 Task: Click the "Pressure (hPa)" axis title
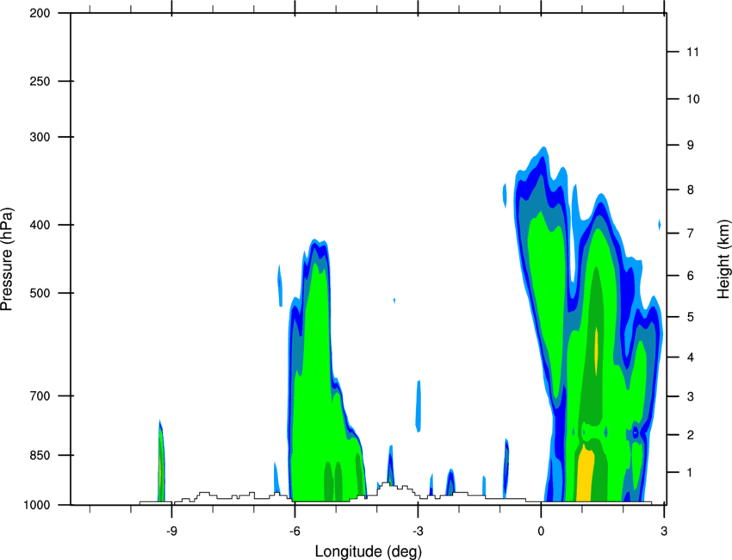(x=7, y=259)
